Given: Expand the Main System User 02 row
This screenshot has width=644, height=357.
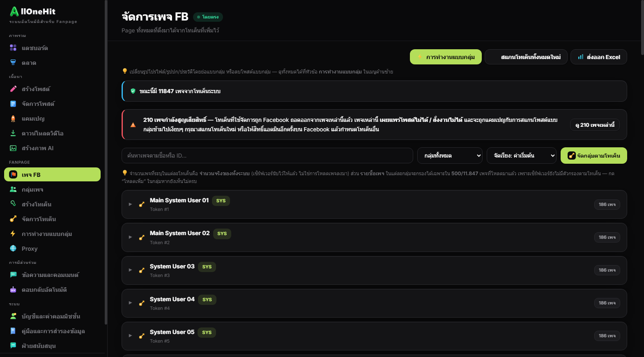Looking at the screenshot, I should pos(131,237).
